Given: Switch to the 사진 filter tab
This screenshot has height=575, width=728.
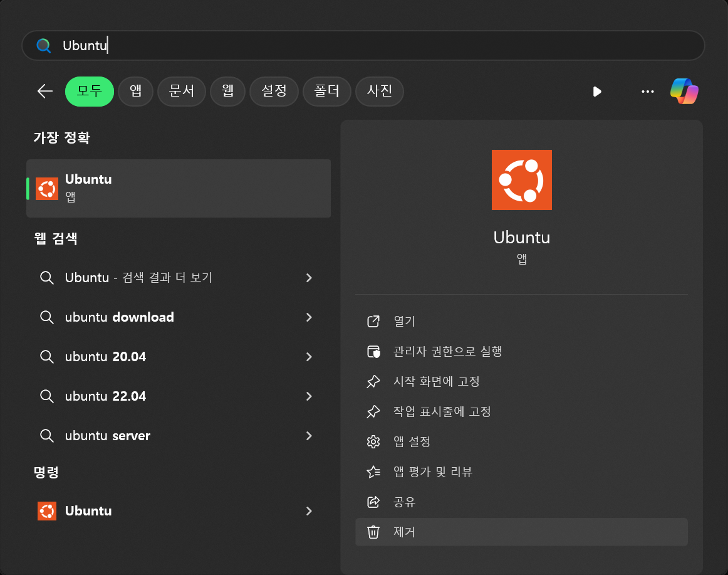Looking at the screenshot, I should (379, 91).
